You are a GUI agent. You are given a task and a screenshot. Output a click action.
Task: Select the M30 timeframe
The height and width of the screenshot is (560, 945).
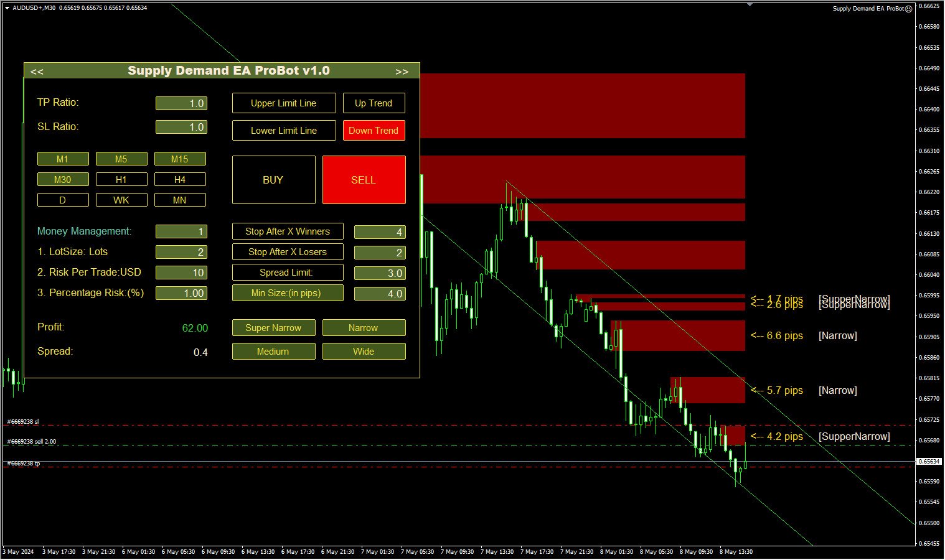click(63, 180)
